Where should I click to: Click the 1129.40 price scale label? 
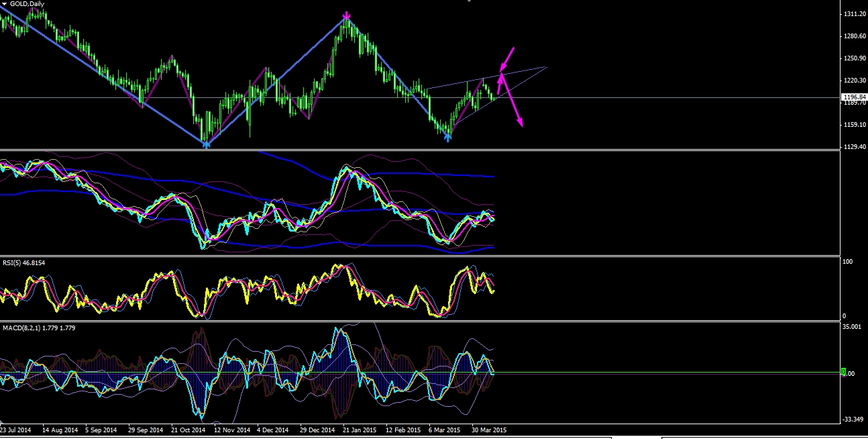(x=853, y=147)
